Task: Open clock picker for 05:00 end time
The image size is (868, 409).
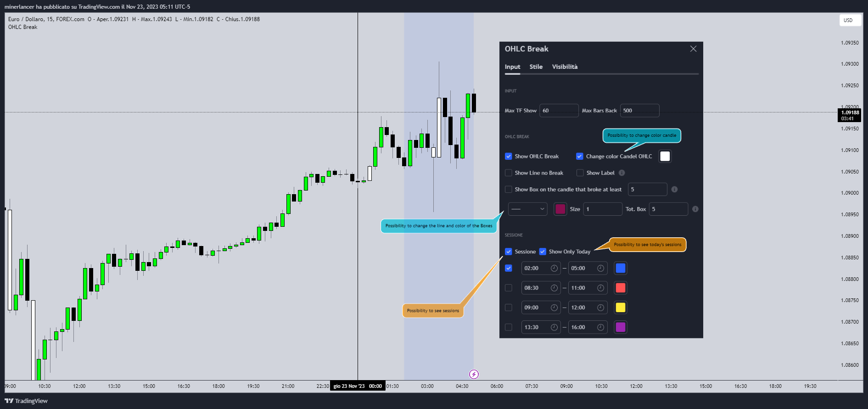Action: [600, 268]
